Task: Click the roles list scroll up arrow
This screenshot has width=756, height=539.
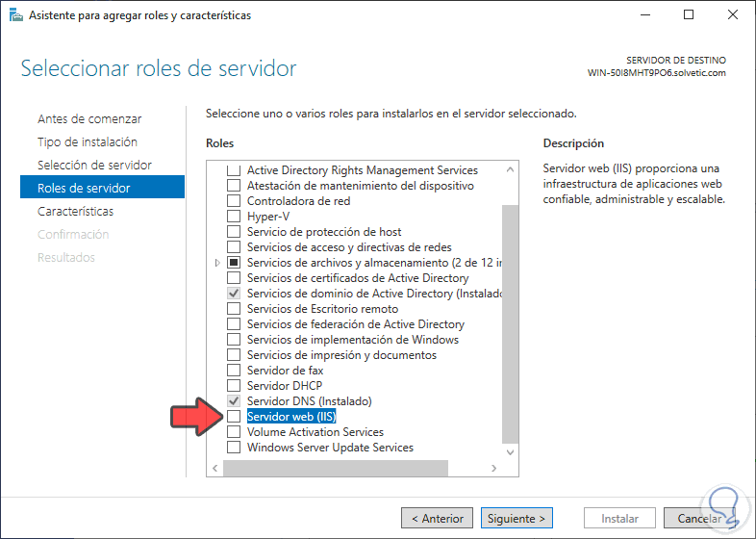Action: click(510, 169)
